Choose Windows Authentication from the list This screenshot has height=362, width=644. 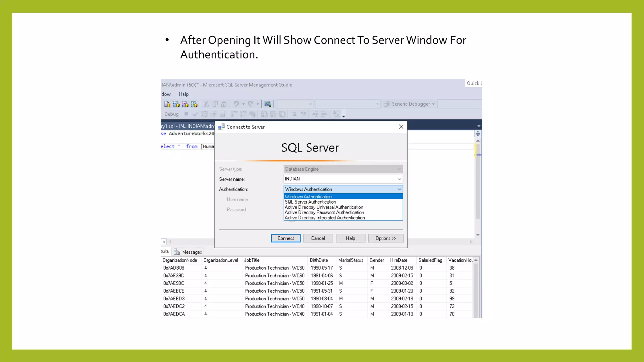click(343, 197)
